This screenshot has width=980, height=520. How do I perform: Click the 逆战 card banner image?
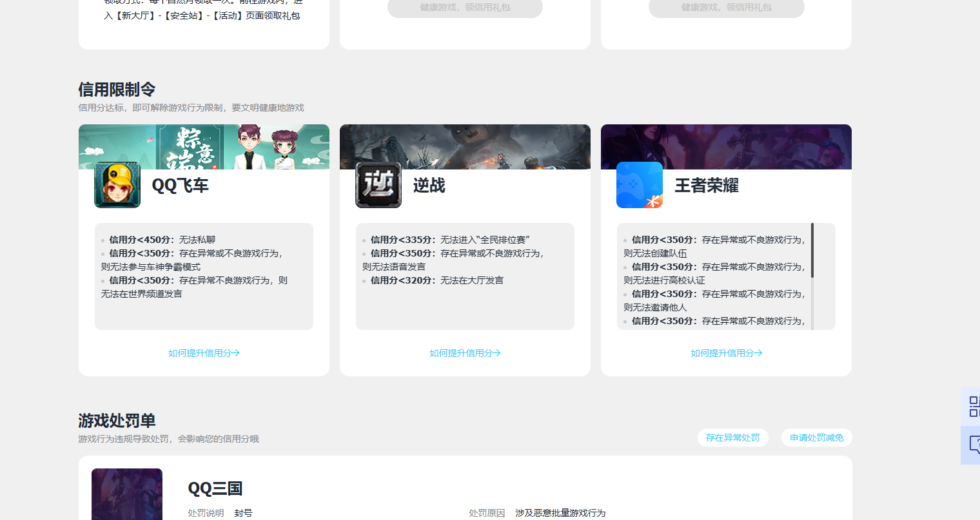pos(465,147)
